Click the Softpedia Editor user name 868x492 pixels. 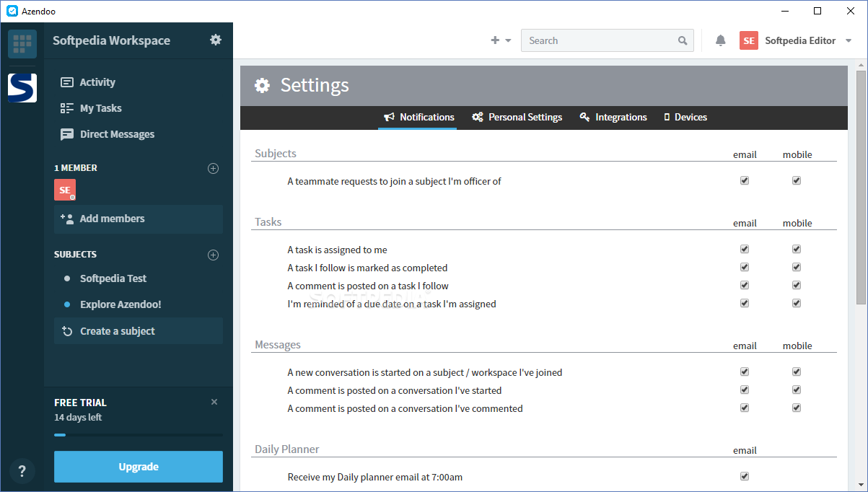point(800,40)
